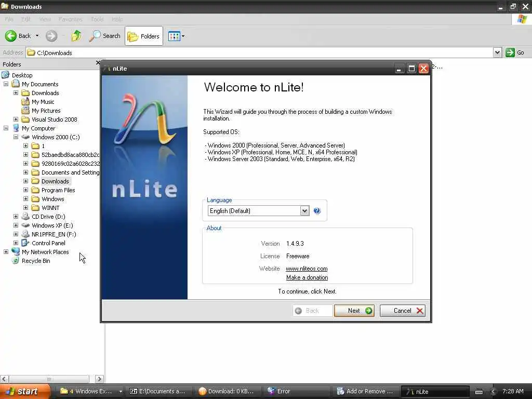Image resolution: width=532 pixels, height=399 pixels.
Task: Expand Documents and Settings node
Action: (x=25, y=172)
